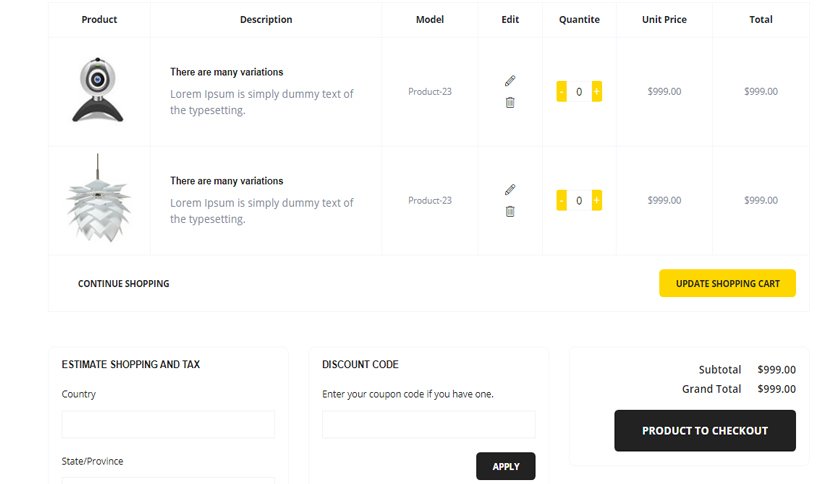Viewport: 836px width, 484px height.
Task: Click the Continue Shopping link
Action: coord(124,284)
